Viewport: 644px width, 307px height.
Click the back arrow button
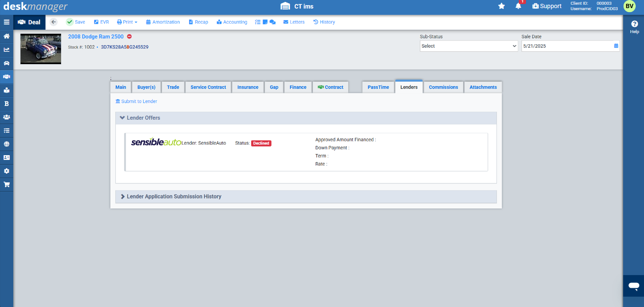[x=54, y=22]
